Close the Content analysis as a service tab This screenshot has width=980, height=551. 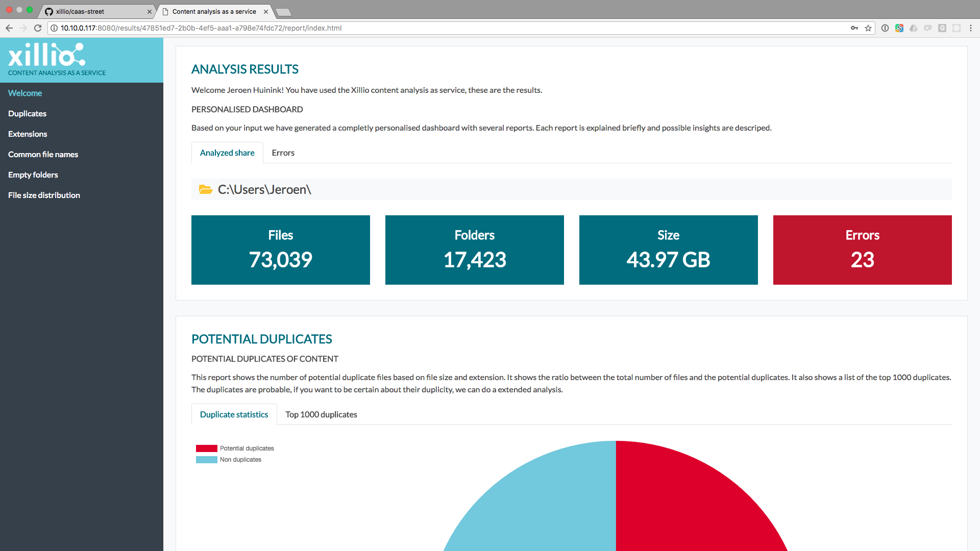click(266, 11)
